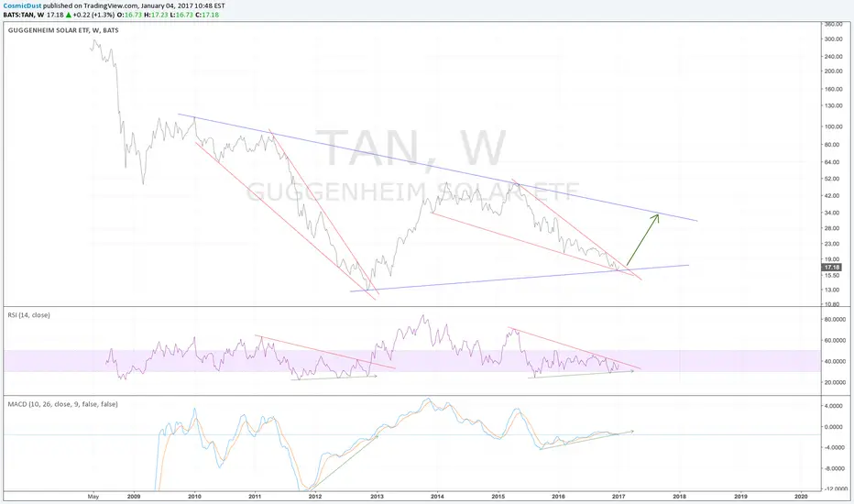This screenshot has height=504, width=854.
Task: Click the 13.00 price axis label
Action: click(833, 290)
